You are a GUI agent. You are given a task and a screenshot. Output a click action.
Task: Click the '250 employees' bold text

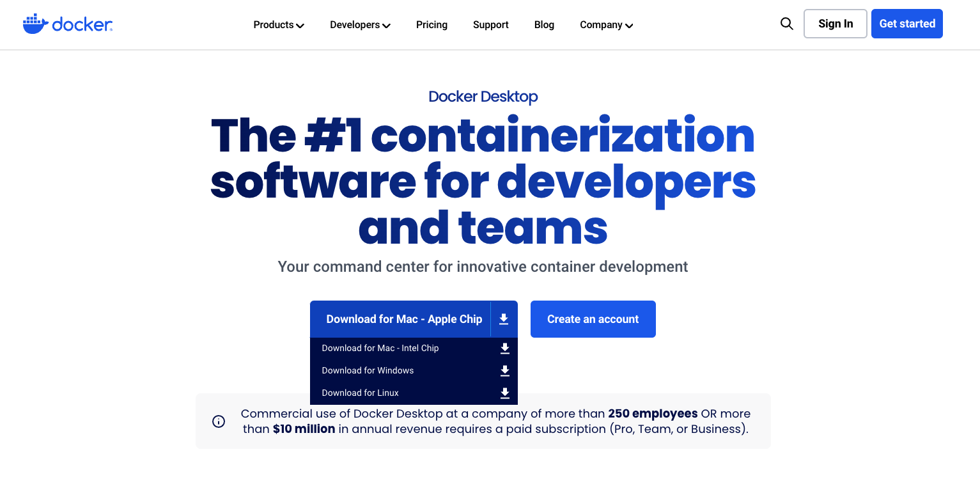click(653, 414)
